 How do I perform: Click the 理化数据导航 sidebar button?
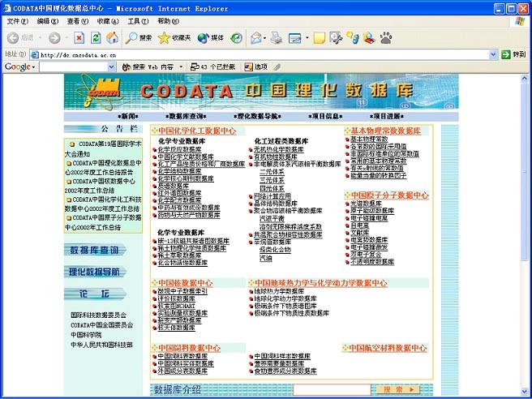click(95, 272)
